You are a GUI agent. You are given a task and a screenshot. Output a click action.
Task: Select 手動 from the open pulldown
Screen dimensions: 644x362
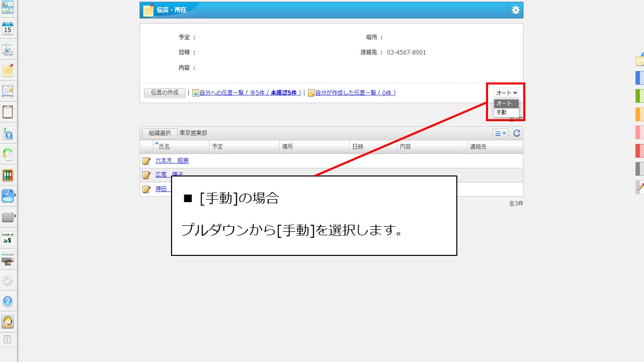[503, 112]
